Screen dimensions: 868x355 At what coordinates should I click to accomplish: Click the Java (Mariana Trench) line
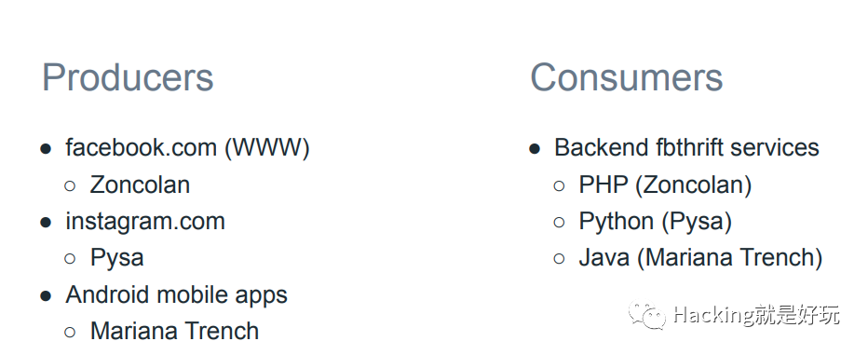(700, 258)
